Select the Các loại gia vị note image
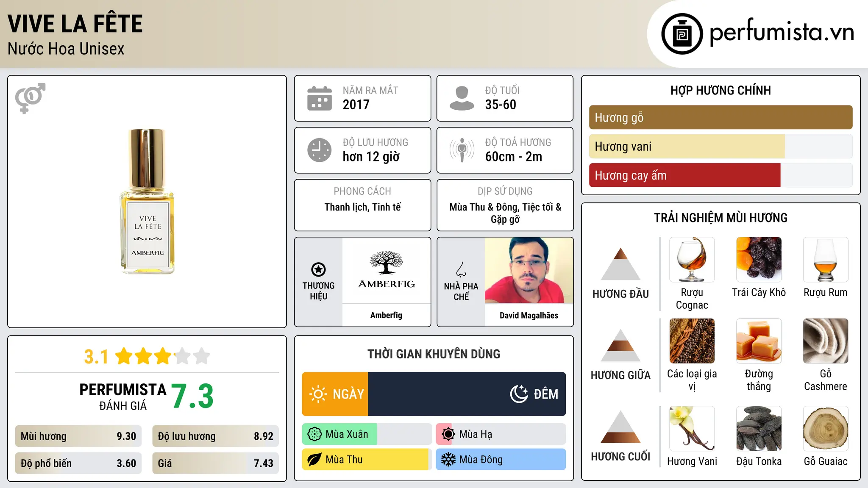The width and height of the screenshot is (868, 488). tap(692, 341)
